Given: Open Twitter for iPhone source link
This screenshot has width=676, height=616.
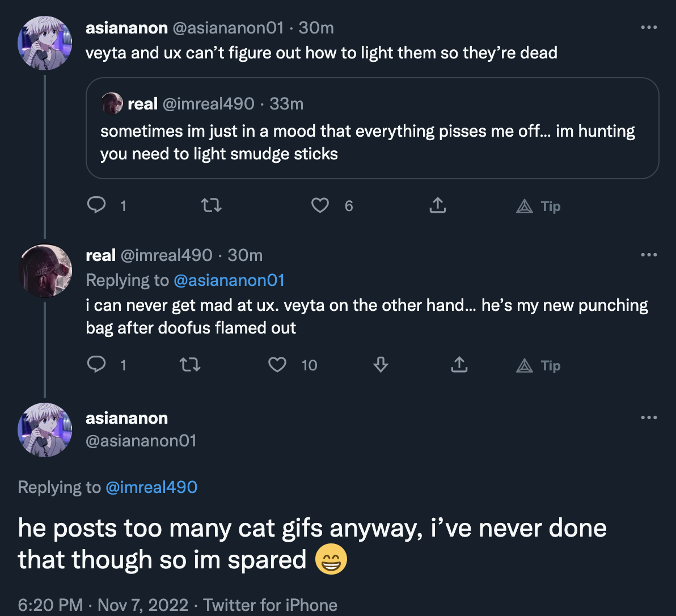Looking at the screenshot, I should coord(271,605).
